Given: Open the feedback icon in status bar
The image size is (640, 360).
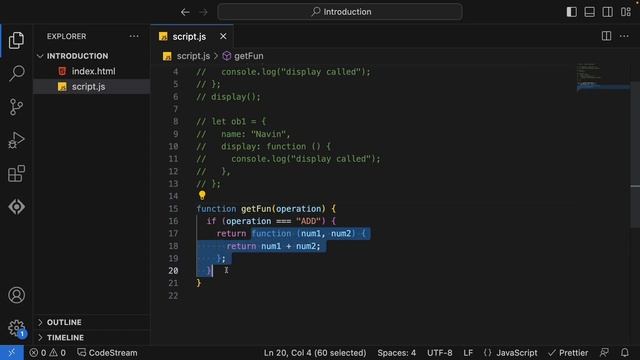Looking at the screenshot, I should pyautogui.click(x=604, y=353).
